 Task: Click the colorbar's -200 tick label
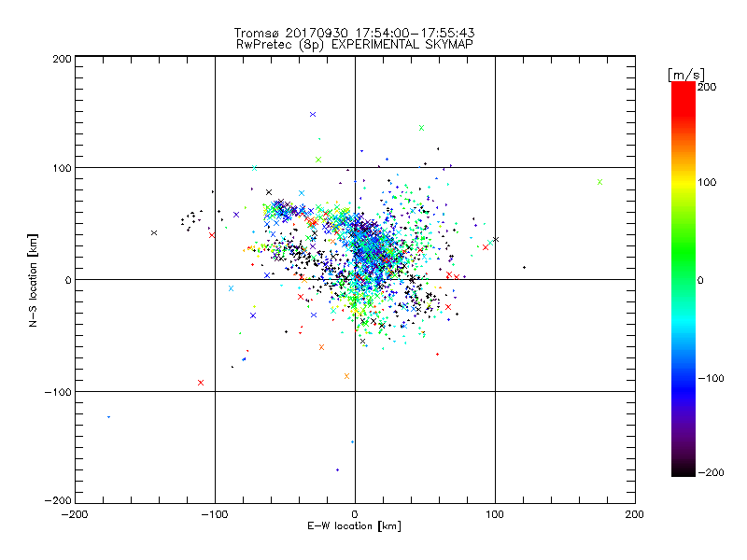click(x=711, y=473)
